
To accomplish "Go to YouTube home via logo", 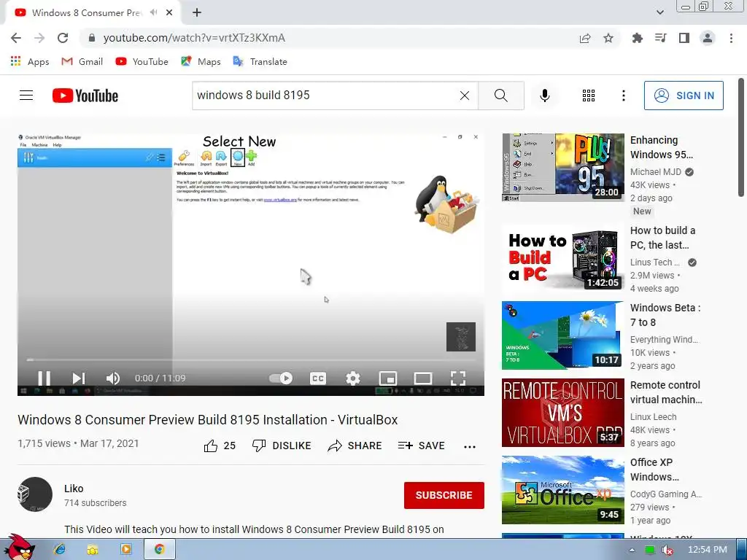I will pos(85,96).
